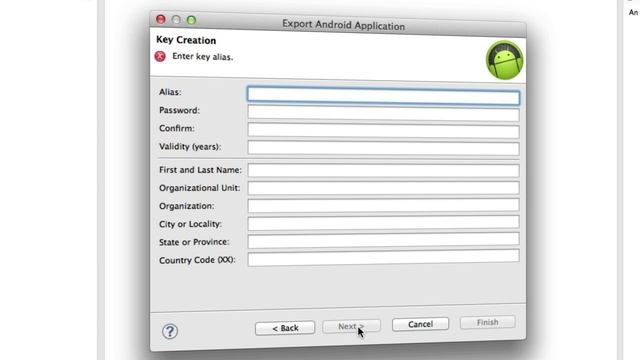The height and width of the screenshot is (360, 640).
Task: Click the 'Confirm:' label
Action: [177, 128]
